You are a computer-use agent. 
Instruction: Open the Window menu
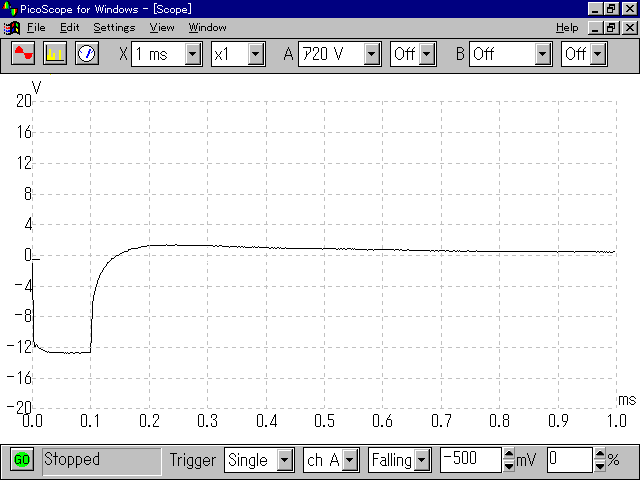(x=207, y=27)
